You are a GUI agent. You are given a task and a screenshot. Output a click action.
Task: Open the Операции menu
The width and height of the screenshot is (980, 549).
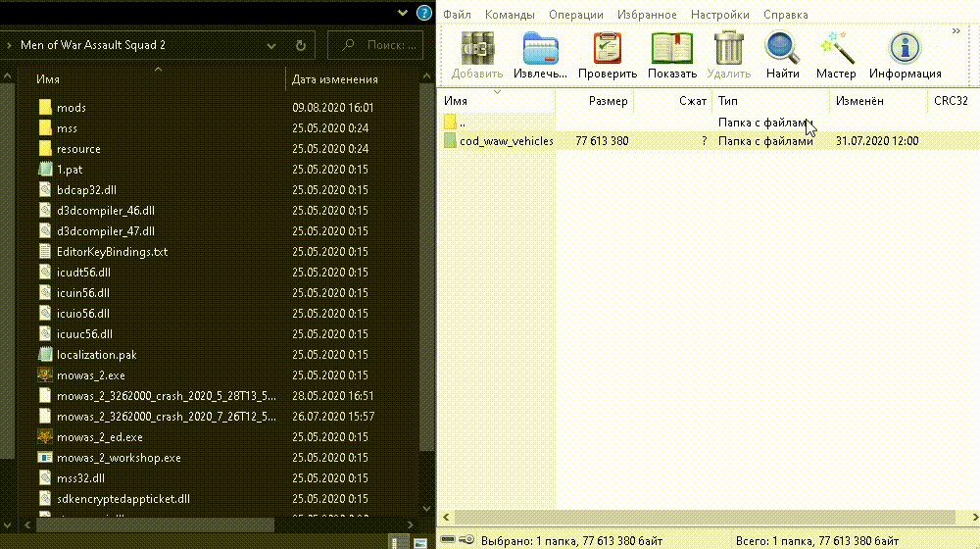pos(576,15)
